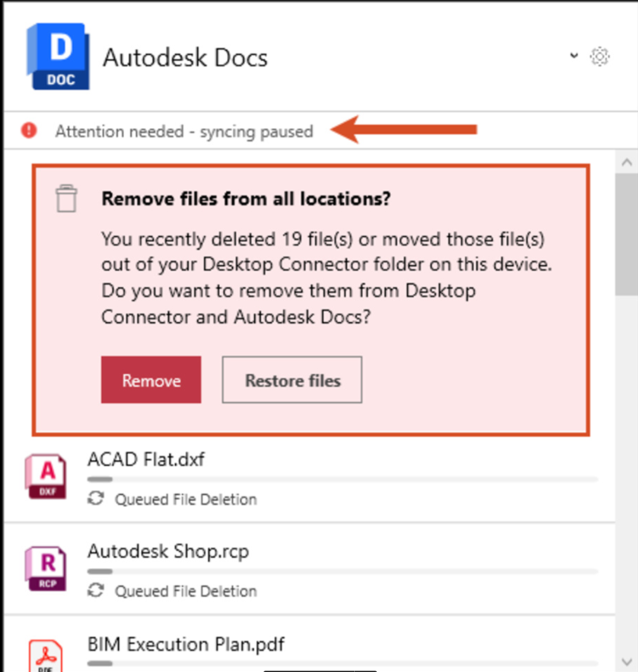The image size is (638, 672).
Task: Select the Autodesk Shop.rcp file entry
Action: tap(168, 551)
